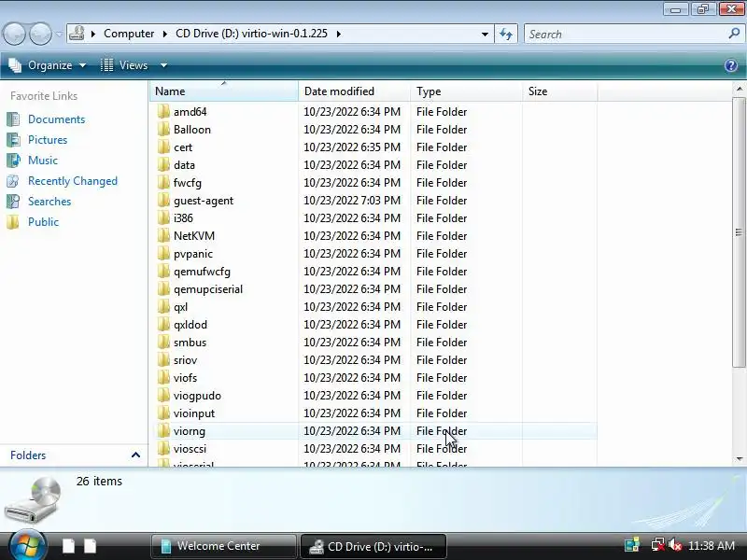Select the vioscsi folder name

pyautogui.click(x=190, y=449)
